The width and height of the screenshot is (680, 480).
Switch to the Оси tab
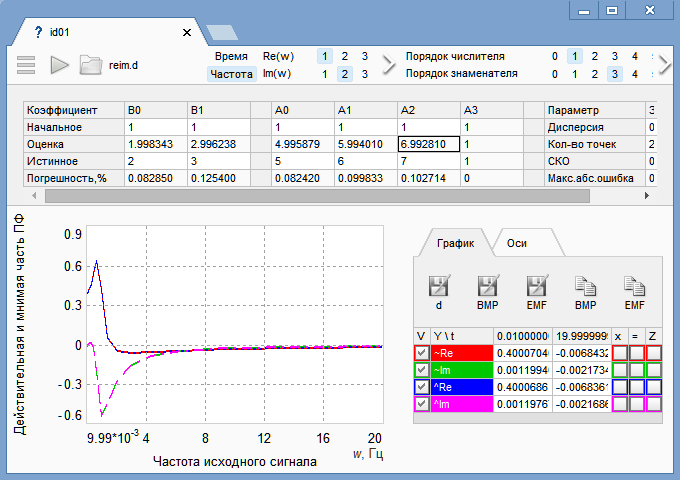click(x=517, y=243)
